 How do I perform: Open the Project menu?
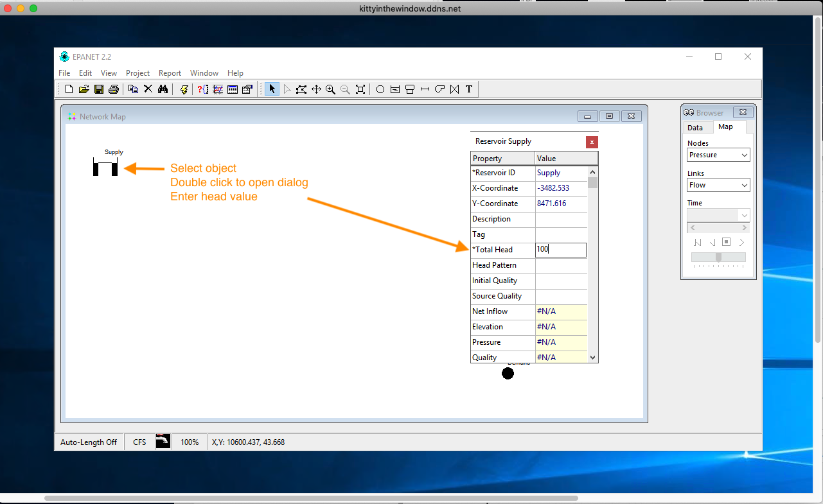tap(137, 73)
